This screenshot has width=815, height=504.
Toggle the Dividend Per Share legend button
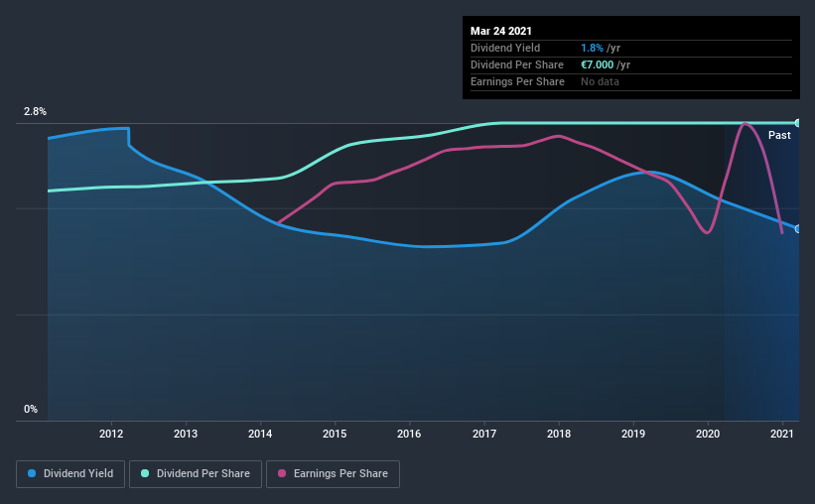196,474
